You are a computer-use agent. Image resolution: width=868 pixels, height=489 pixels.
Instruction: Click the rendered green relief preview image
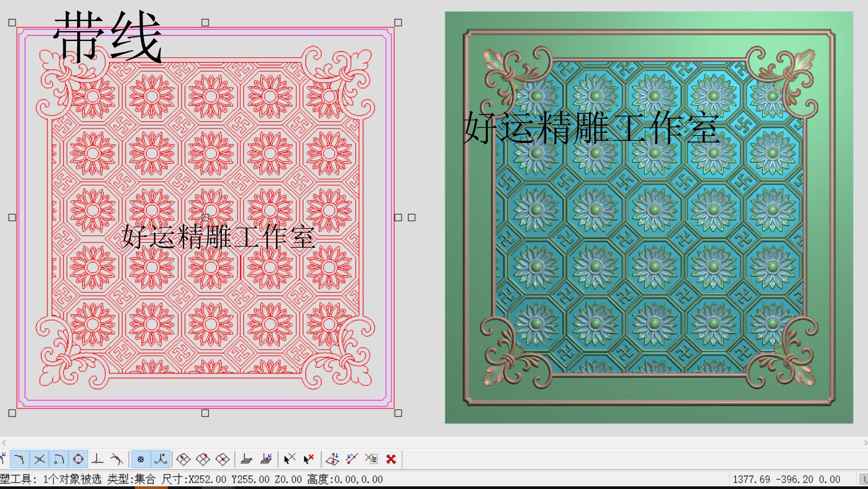(x=649, y=218)
